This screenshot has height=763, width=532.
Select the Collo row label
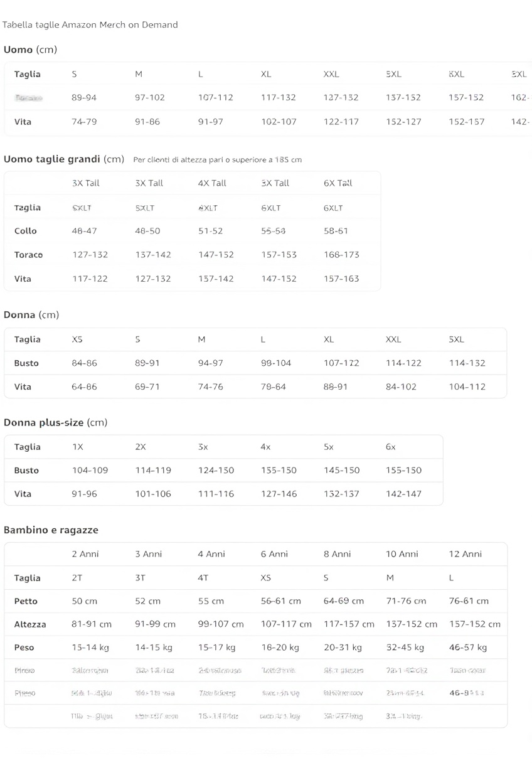click(x=26, y=231)
